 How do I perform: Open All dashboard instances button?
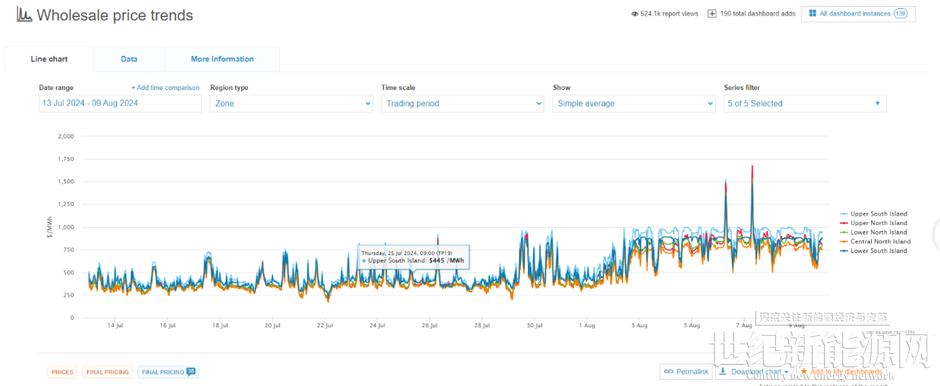click(858, 14)
